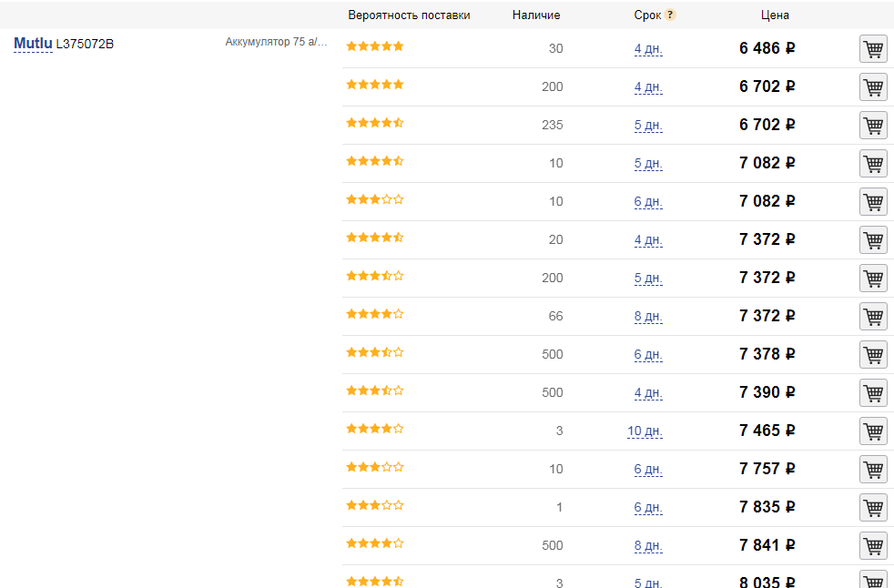
Task: Add the 7 390 ₽ item to cart
Action: (873, 393)
